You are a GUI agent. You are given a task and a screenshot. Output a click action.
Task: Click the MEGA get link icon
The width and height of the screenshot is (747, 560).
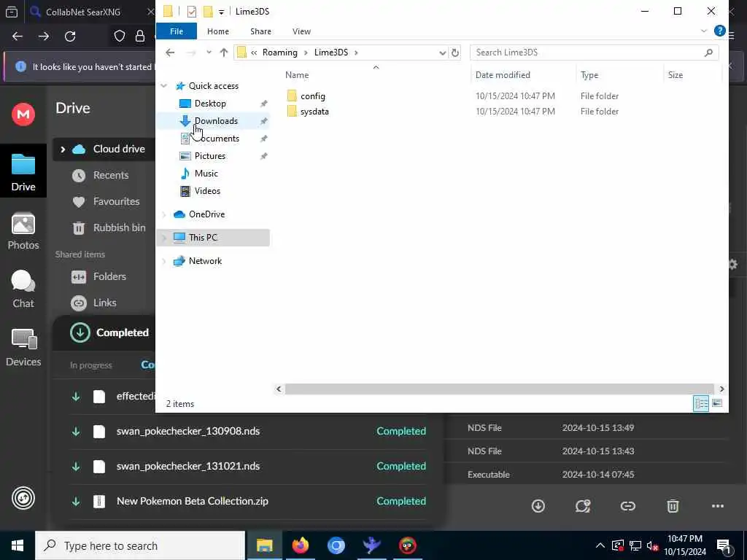pos(628,506)
